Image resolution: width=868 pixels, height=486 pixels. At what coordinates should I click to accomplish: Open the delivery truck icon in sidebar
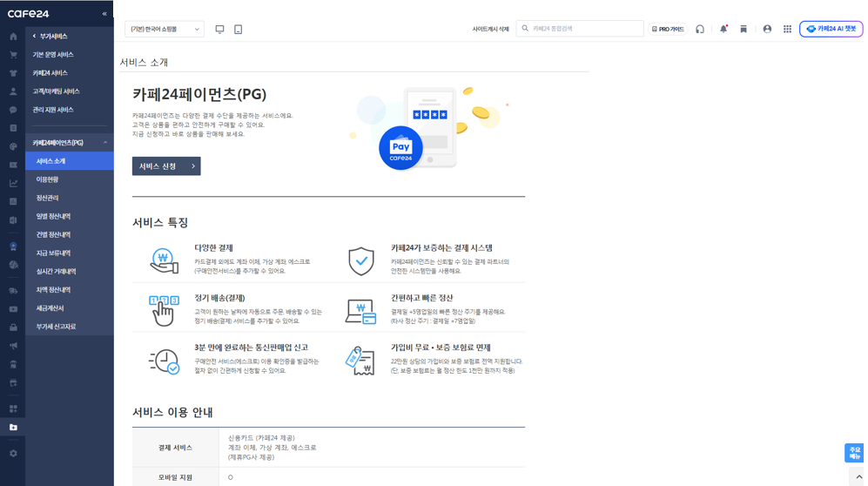point(13,291)
